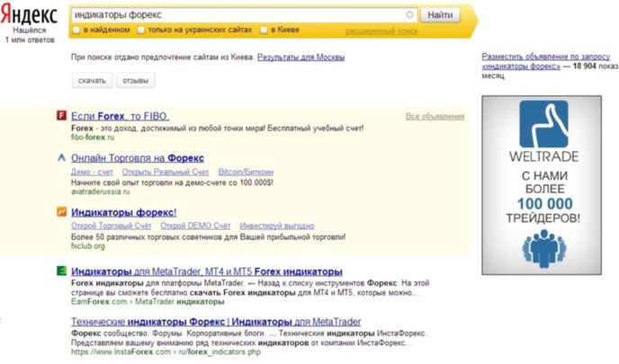Image resolution: width=619 pixels, height=364 pixels.
Task: Click the fxclub.org URL
Action: coord(88,246)
